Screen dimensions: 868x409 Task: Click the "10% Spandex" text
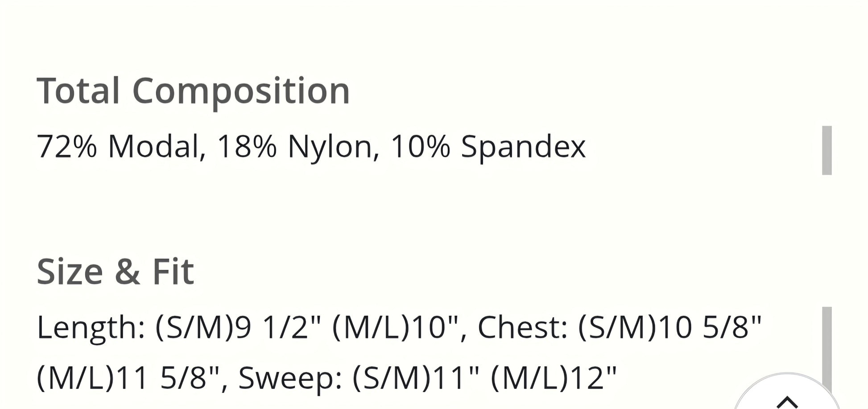(488, 147)
